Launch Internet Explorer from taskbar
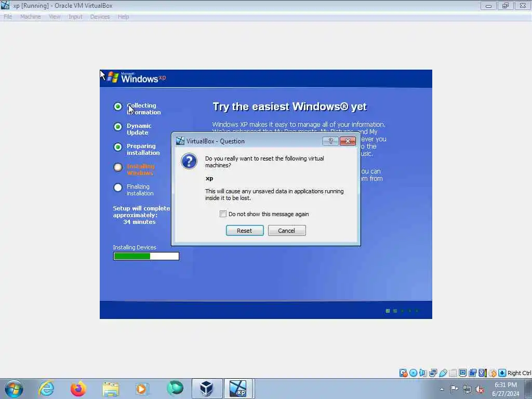The width and height of the screenshot is (532, 399). (x=46, y=389)
